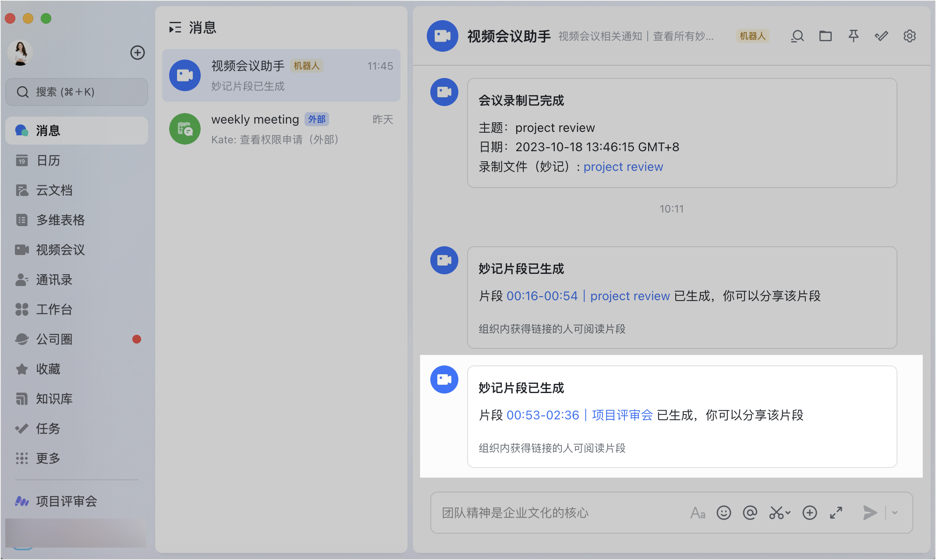
Task: Open pinned messages via pin icon
Action: (x=854, y=36)
